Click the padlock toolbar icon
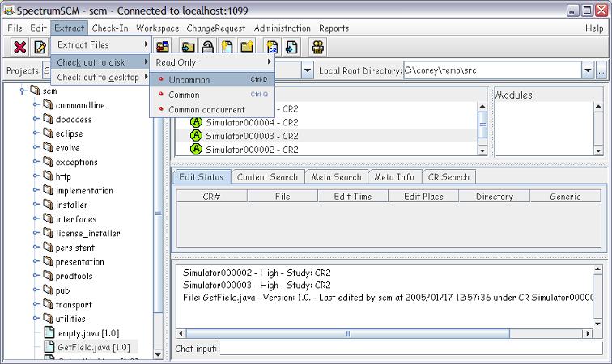Image resolution: width=612 pixels, height=364 pixels. (207, 47)
